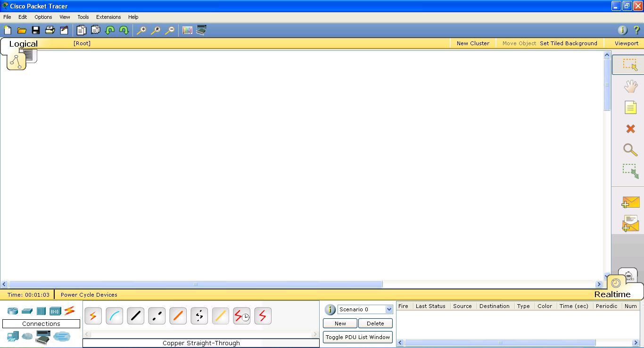
Task: Pick the Move Layout hand tool
Action: [630, 86]
